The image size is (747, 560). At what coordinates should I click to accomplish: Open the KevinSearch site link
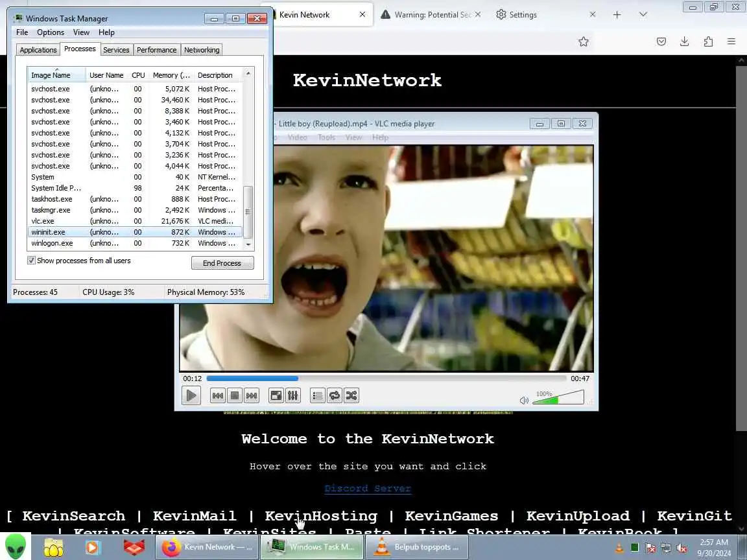click(74, 516)
